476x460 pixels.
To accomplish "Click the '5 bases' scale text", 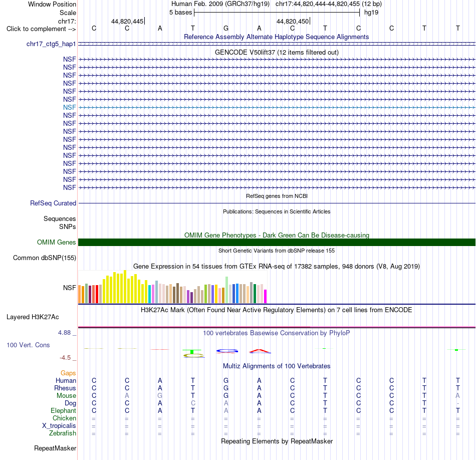I will [x=180, y=13].
